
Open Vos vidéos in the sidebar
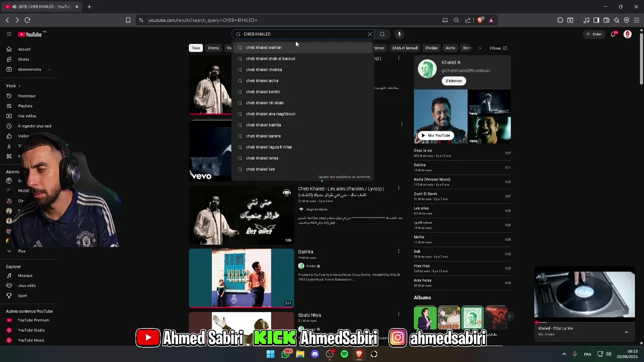tap(28, 116)
